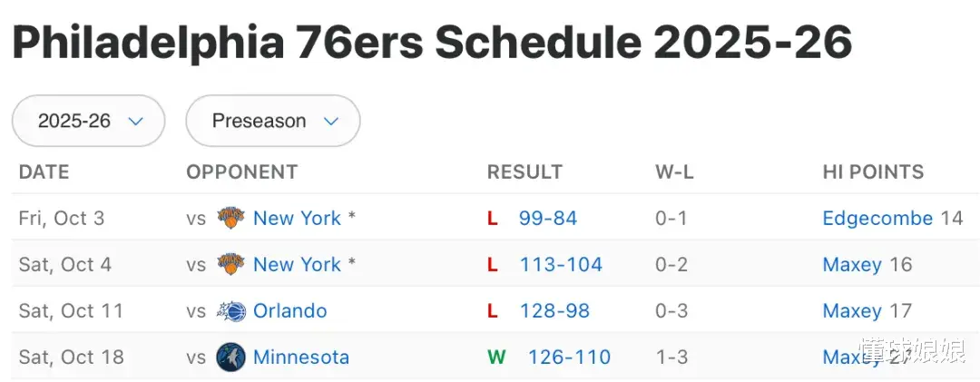Click the Knicks logo in Oct 3 row
The height and width of the screenshot is (382, 980).
click(x=230, y=218)
